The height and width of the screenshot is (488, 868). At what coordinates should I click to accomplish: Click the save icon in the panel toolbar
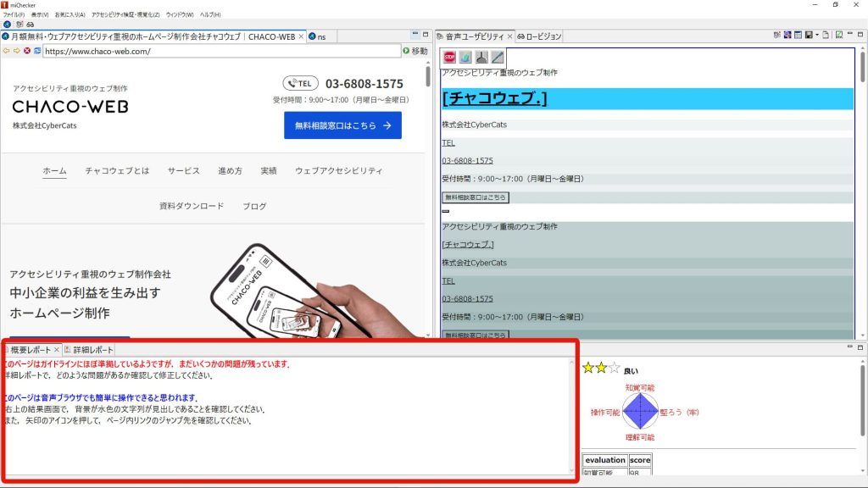(x=810, y=35)
